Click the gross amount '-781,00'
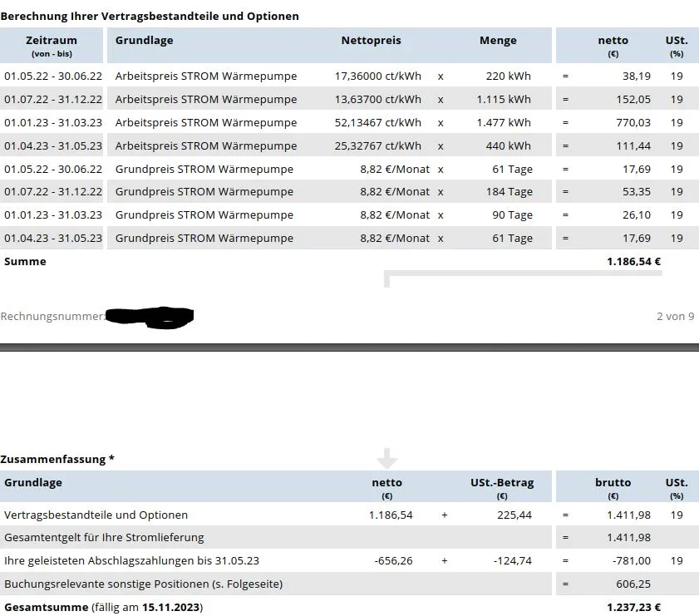This screenshot has height=616, width=699. tap(631, 560)
